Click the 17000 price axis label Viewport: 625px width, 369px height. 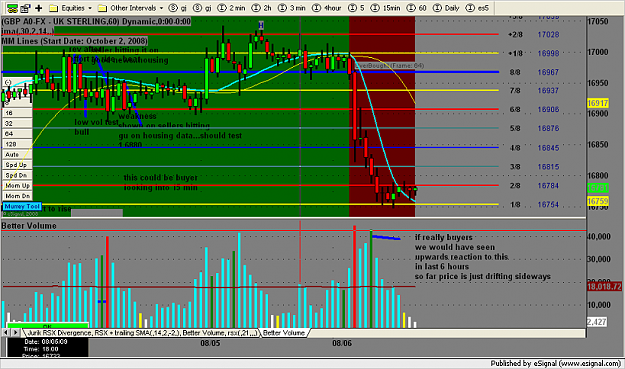pyautogui.click(x=599, y=52)
